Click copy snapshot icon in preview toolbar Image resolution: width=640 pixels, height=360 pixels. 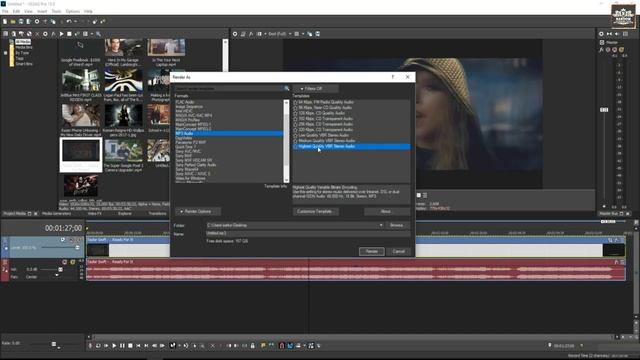coord(310,34)
